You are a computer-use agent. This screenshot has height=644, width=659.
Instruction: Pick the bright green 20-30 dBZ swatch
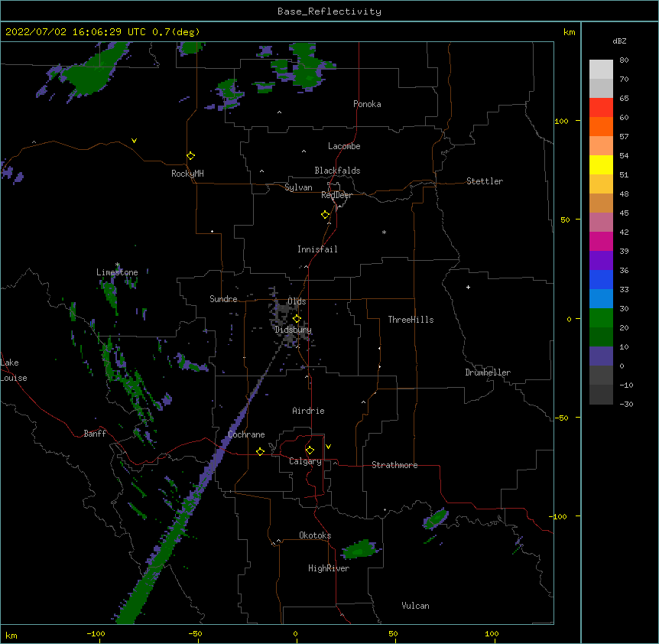601,318
